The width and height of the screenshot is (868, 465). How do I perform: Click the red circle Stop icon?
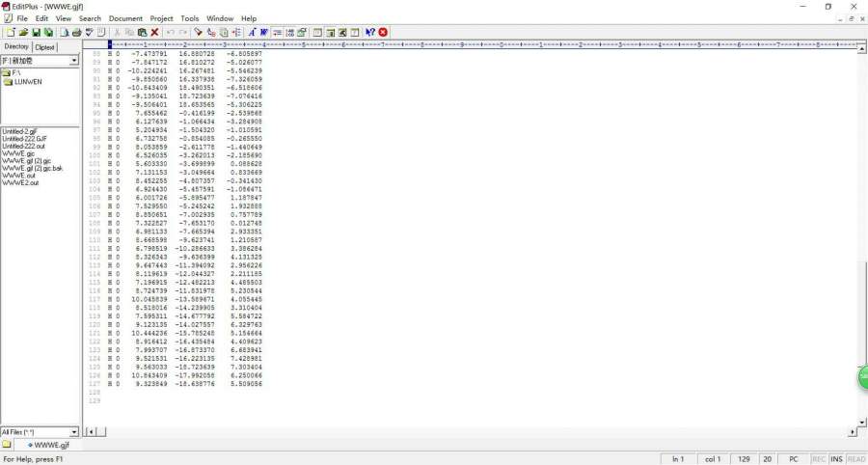[383, 32]
